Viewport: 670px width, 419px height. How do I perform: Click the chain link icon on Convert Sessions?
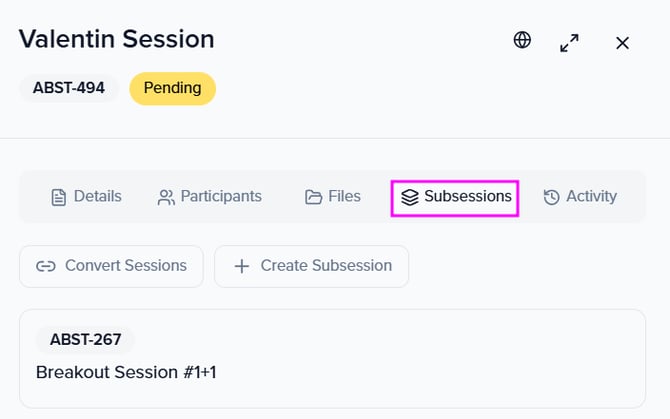(45, 266)
